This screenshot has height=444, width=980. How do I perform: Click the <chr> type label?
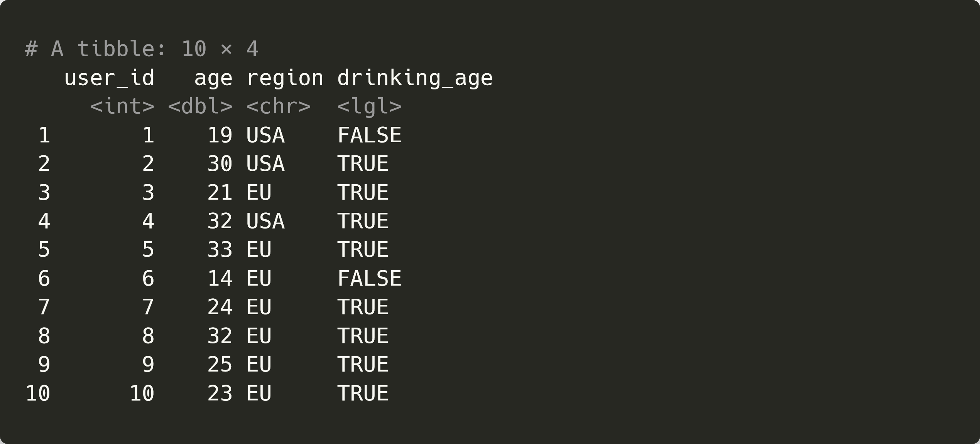pyautogui.click(x=279, y=106)
